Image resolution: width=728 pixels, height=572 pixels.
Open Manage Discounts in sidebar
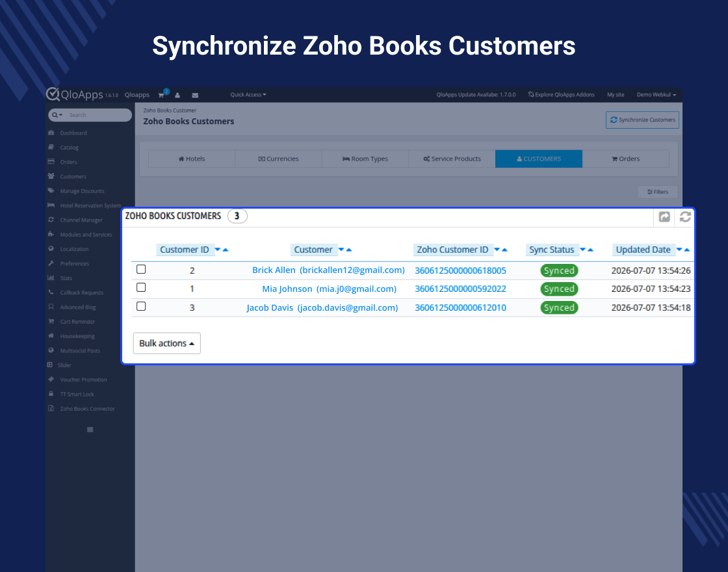click(x=82, y=191)
